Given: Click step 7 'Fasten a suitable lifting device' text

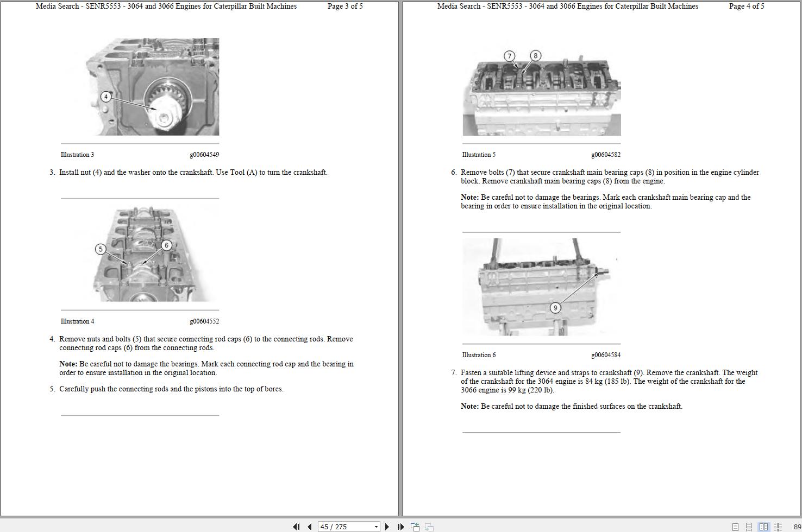Looking at the screenshot, I should (609, 381).
